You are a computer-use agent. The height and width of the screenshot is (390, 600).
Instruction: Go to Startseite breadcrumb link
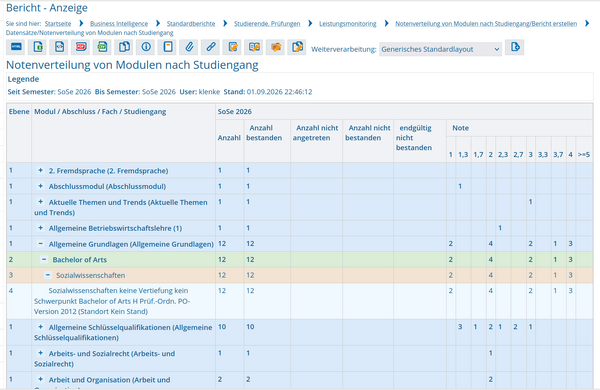pyautogui.click(x=58, y=24)
